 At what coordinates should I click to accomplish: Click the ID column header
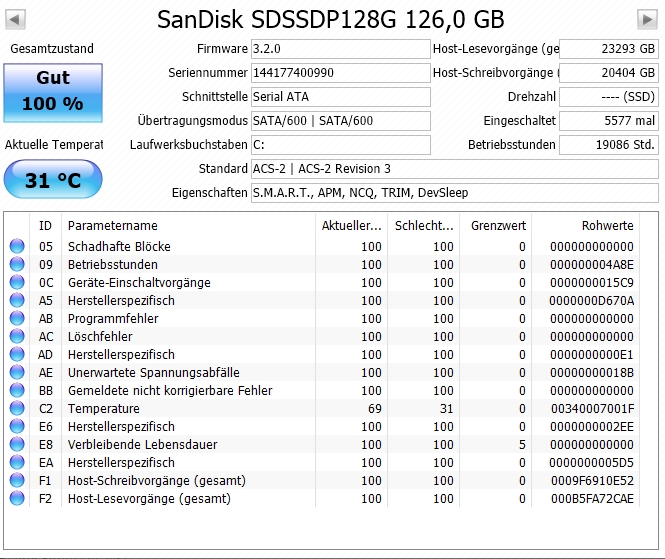45,226
